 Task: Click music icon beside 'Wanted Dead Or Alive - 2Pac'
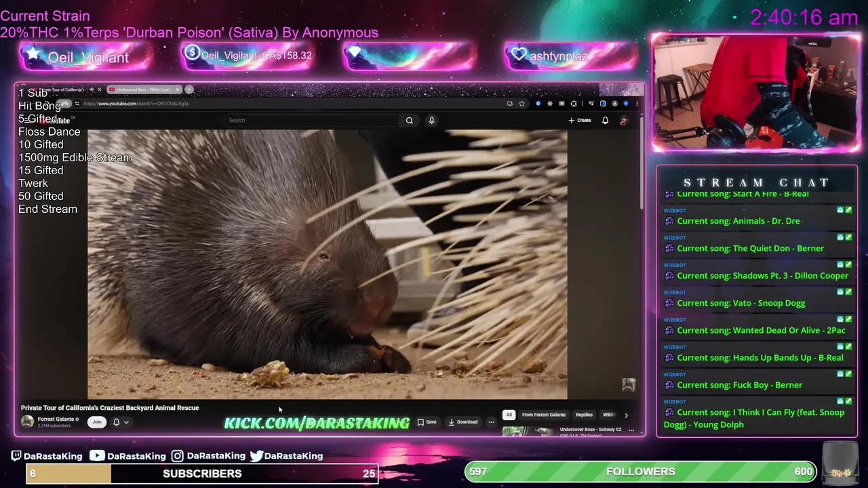click(x=669, y=331)
